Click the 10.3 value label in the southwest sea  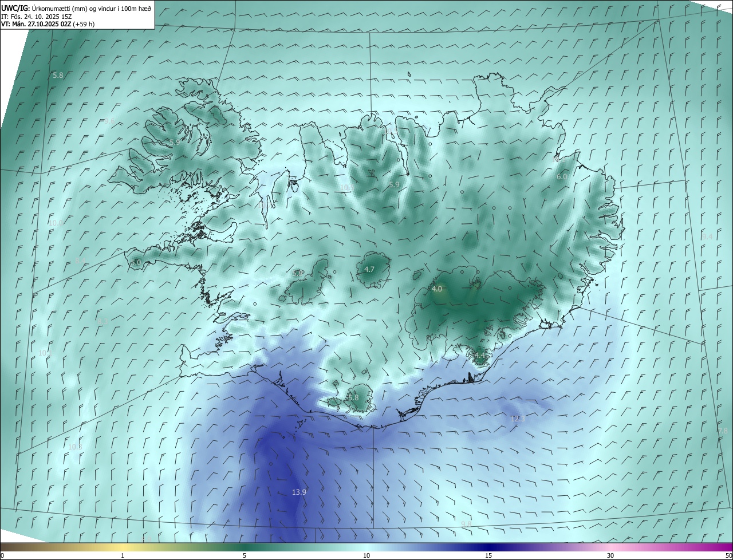(75, 447)
